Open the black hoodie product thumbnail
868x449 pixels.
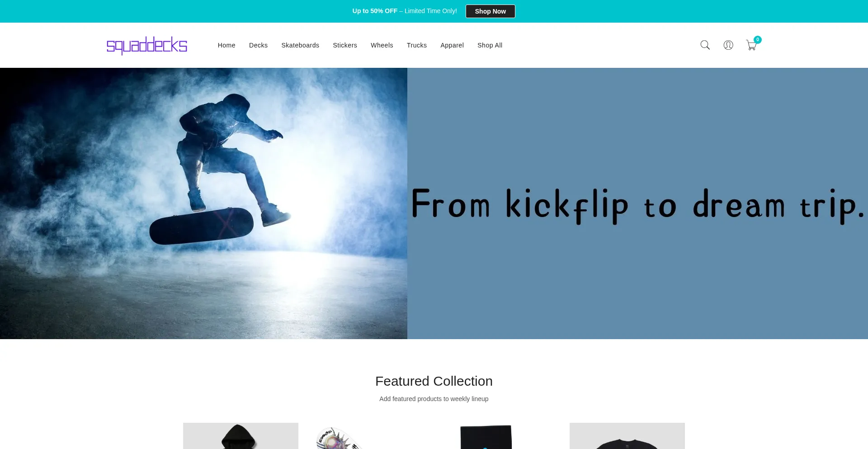click(241, 436)
